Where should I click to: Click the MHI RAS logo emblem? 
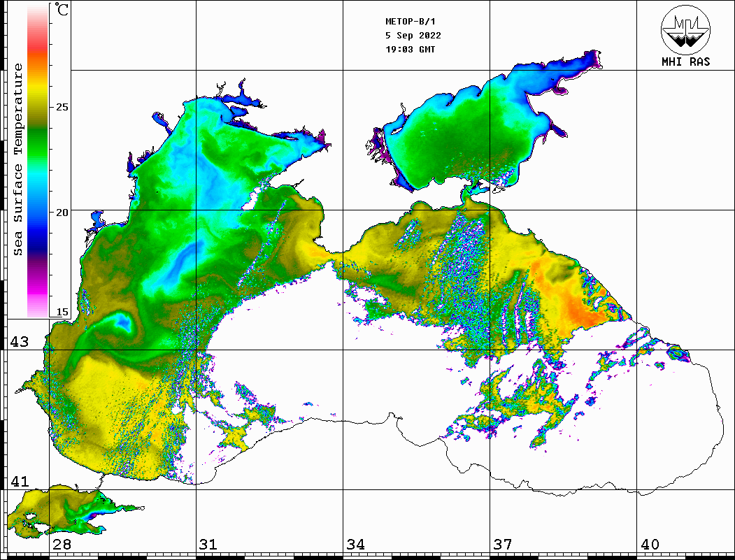click(685, 29)
